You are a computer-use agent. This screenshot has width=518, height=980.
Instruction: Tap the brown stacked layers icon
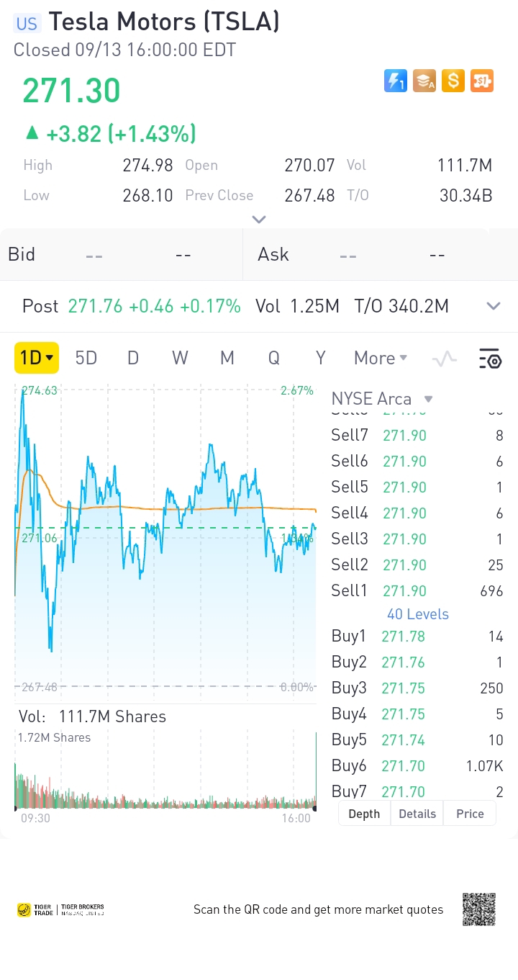tap(424, 81)
